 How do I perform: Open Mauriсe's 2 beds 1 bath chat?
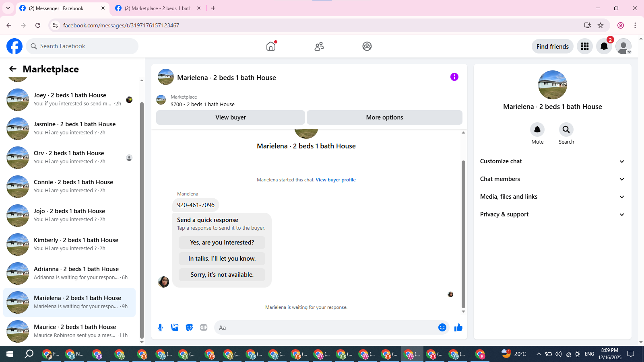(69, 331)
